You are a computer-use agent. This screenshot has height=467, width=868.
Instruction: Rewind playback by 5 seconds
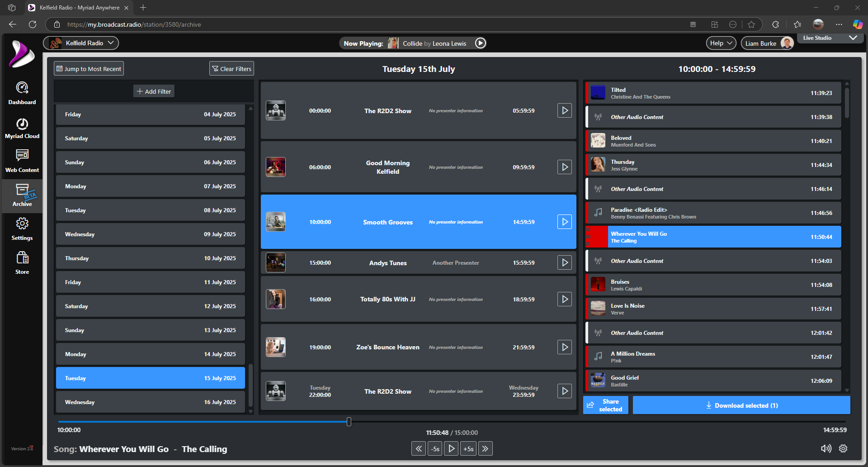click(x=435, y=448)
